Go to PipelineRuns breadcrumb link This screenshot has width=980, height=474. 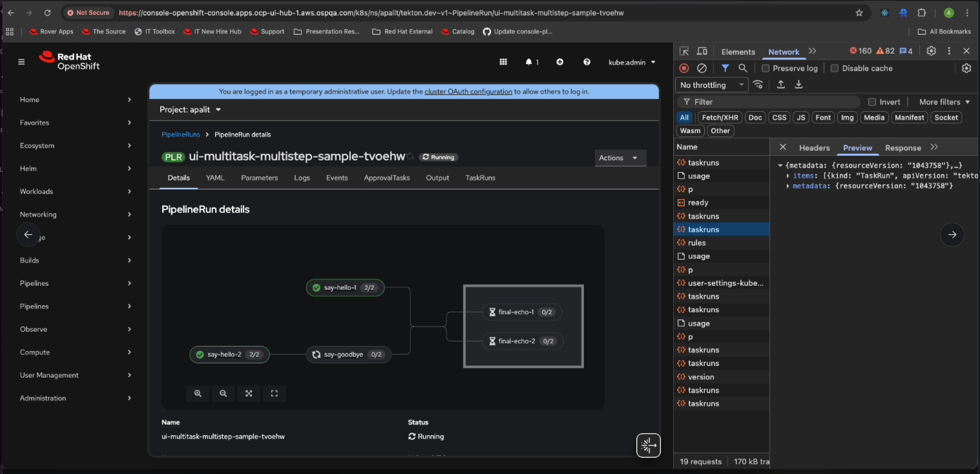pos(181,135)
